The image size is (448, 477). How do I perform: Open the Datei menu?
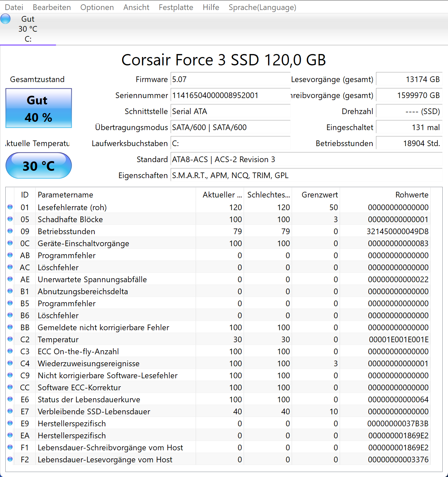14,7
